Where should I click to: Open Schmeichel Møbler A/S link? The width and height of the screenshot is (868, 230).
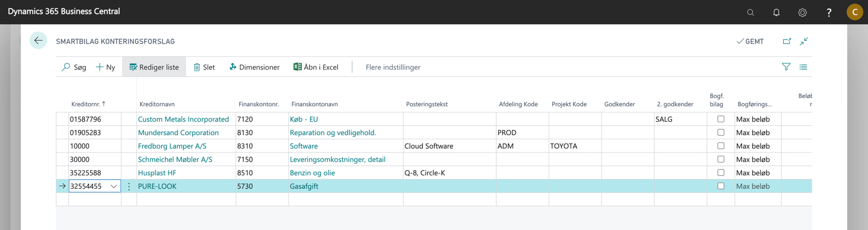point(175,159)
